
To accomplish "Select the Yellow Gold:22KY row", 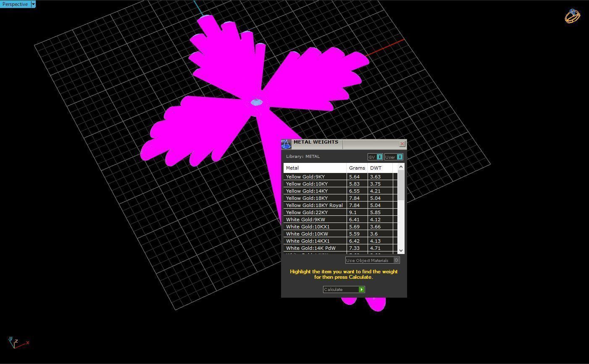I will (340, 212).
